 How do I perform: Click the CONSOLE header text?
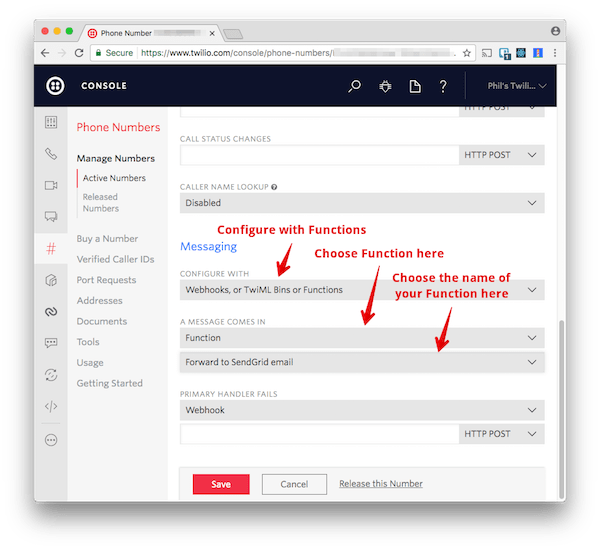tap(104, 86)
